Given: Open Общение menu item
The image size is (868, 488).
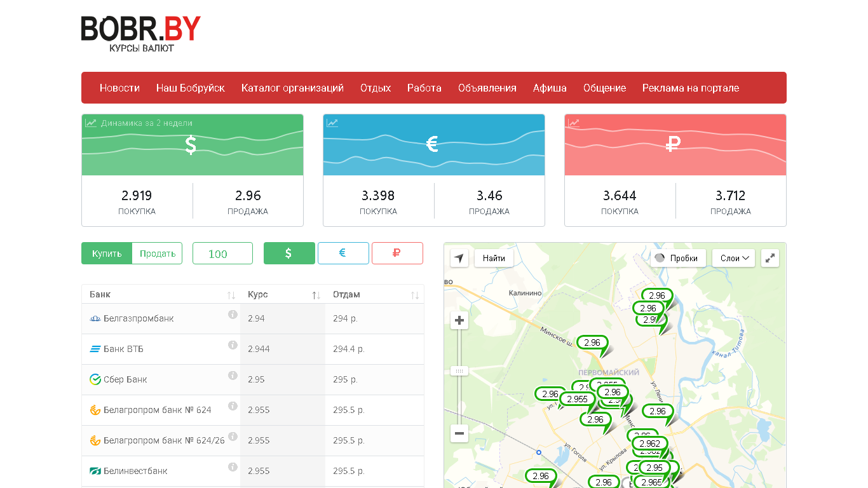Looking at the screenshot, I should point(605,88).
